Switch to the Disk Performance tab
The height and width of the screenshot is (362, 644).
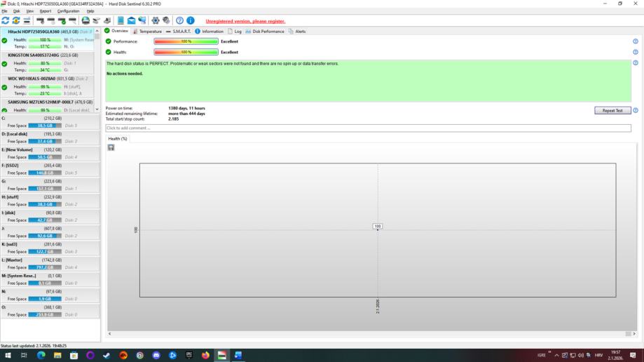[x=264, y=32]
